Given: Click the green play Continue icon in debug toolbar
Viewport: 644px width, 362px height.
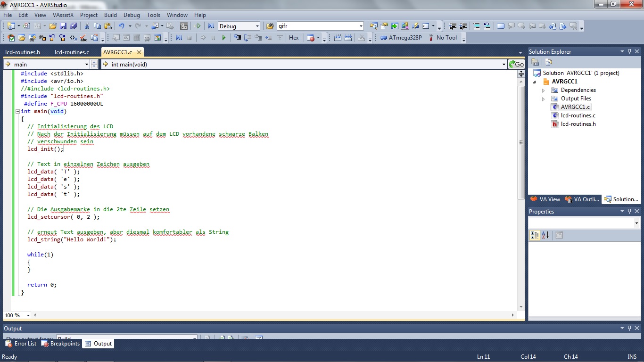Looking at the screenshot, I should (224, 38).
